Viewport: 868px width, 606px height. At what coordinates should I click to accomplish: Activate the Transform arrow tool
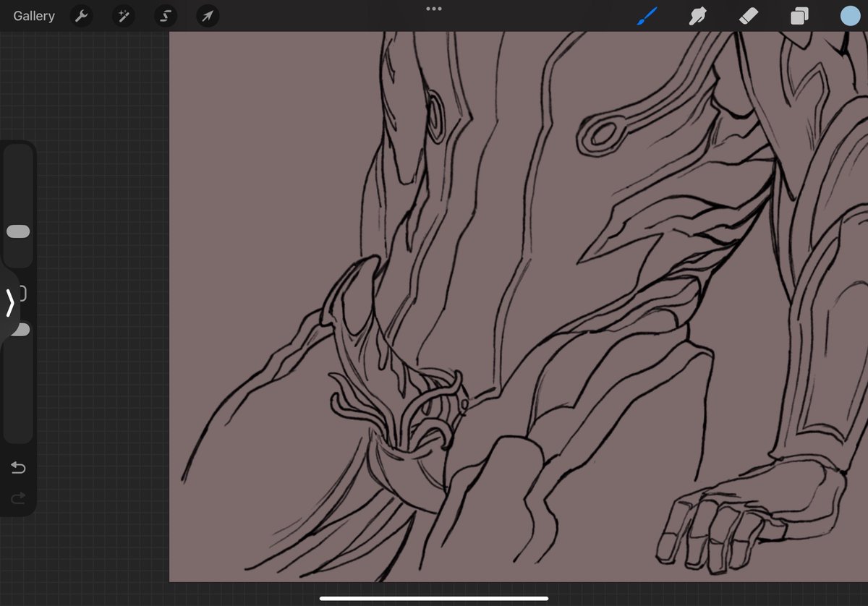[x=208, y=16]
